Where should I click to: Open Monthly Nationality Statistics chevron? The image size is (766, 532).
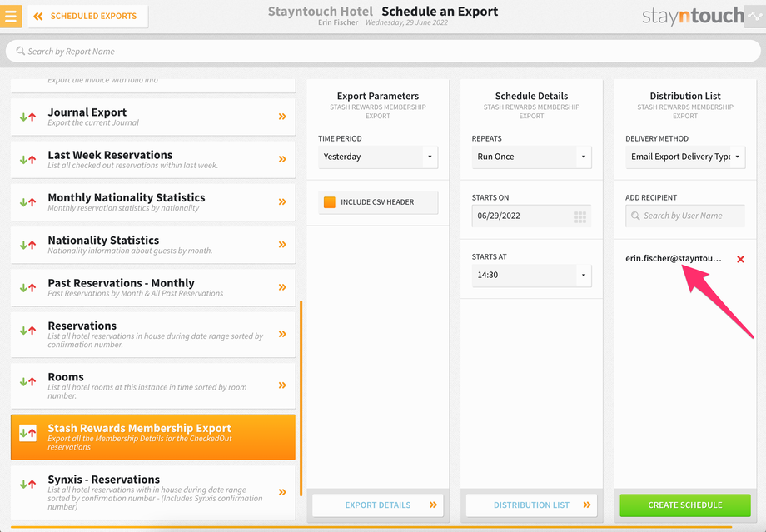282,201
